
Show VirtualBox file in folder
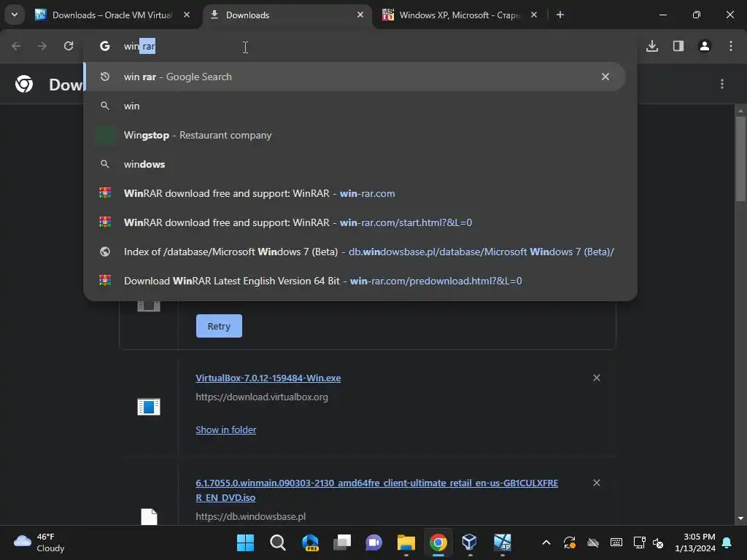[226, 429]
